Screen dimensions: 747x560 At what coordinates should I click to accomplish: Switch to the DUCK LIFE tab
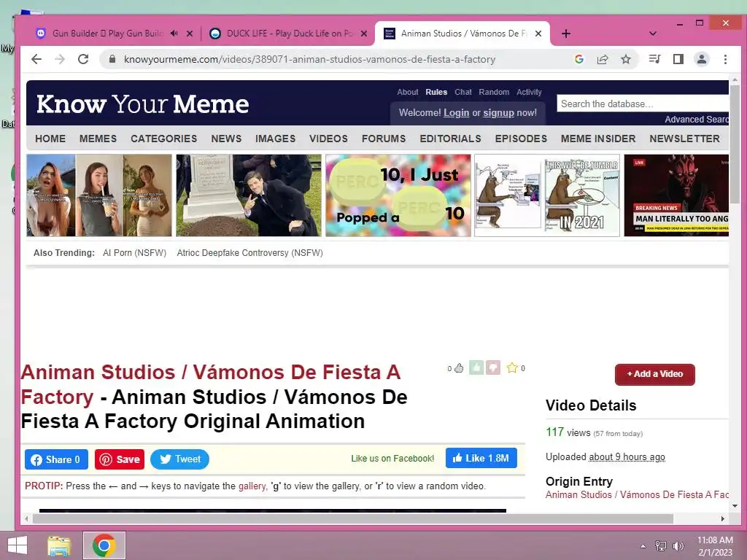pos(289,34)
